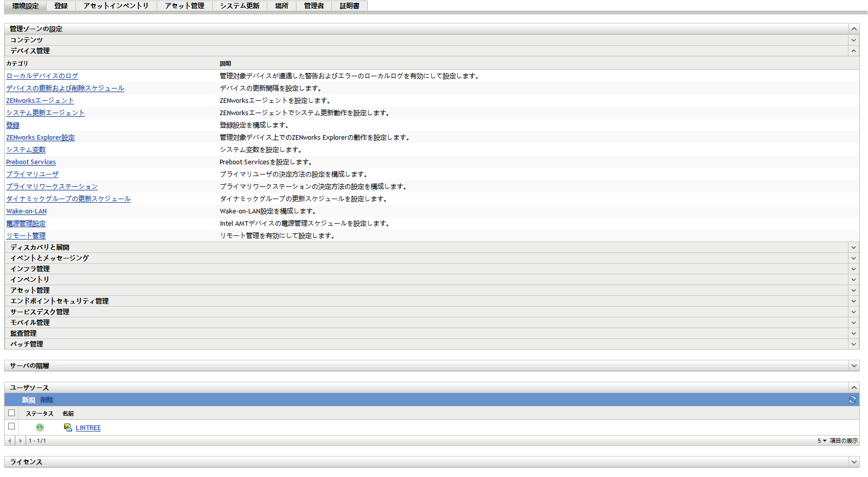
Task: Open the ZENworksエージェント link
Action: 40,100
